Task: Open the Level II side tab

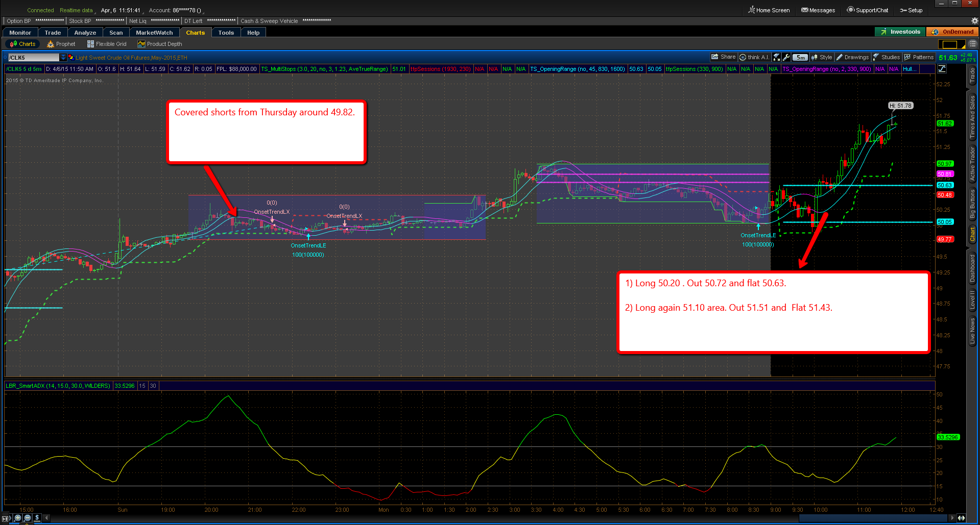Action: point(972,300)
